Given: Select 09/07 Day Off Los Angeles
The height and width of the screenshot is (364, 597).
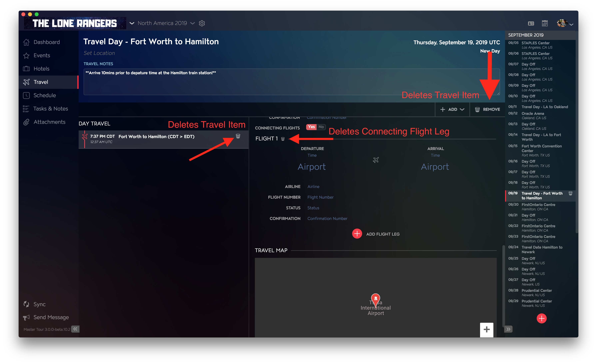Looking at the screenshot, I should pyautogui.click(x=540, y=67).
